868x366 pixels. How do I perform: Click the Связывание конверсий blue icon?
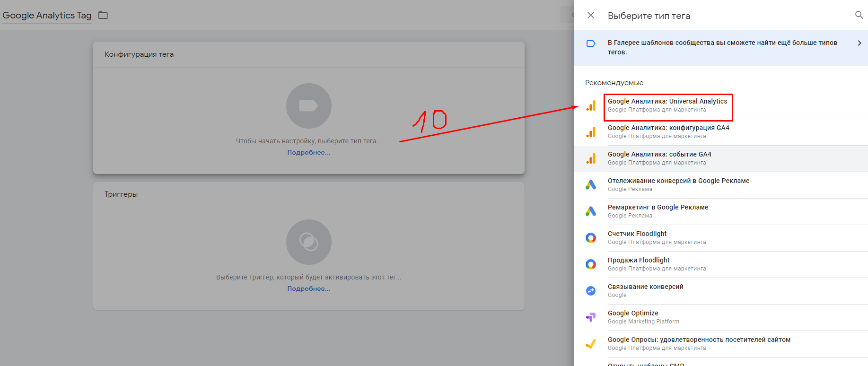(591, 291)
